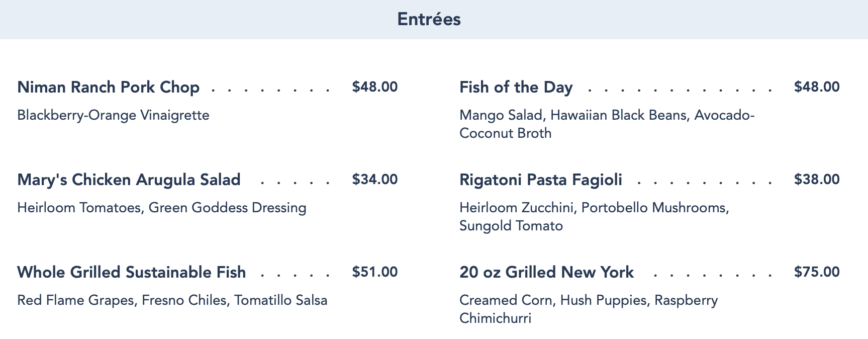
Task: Select Whole Grilled Sustainable Fish title
Action: [131, 272]
